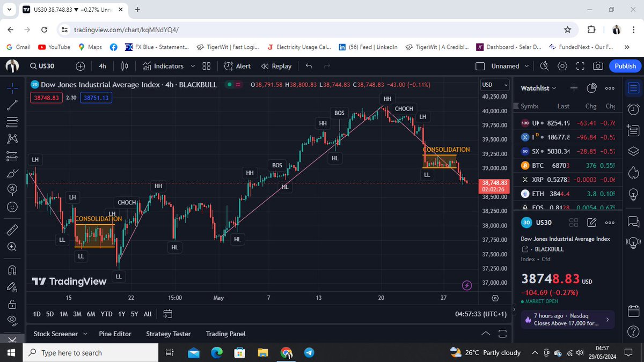Open the watchlist panel icon in right sidebar

633,88
